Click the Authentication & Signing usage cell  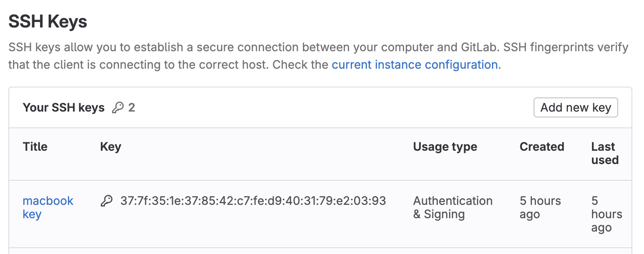click(453, 207)
